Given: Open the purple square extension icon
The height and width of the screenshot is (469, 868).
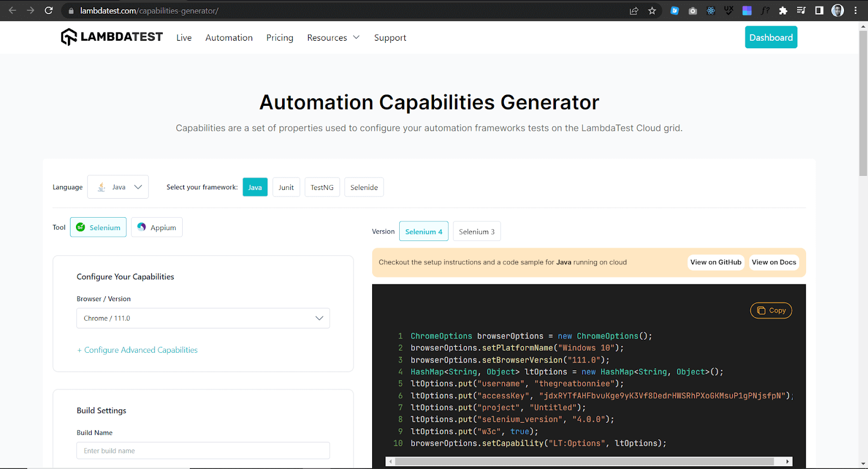Looking at the screenshot, I should pyautogui.click(x=747, y=11).
